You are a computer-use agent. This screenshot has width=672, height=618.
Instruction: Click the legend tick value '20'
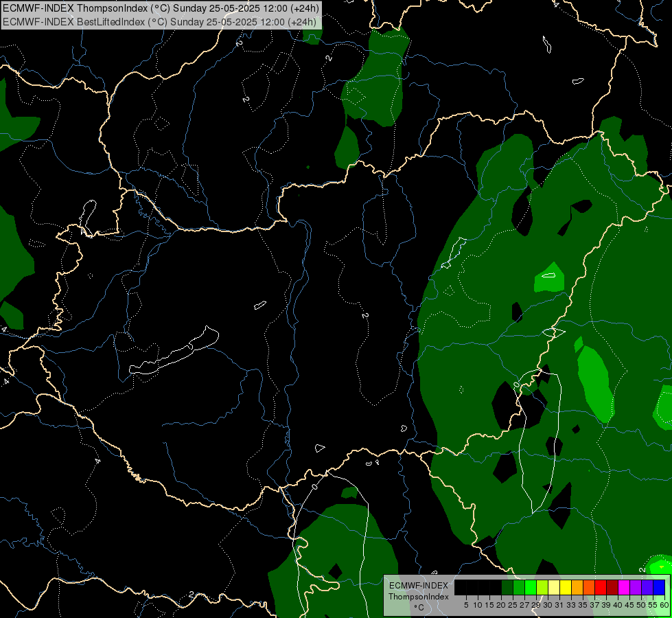pyautogui.click(x=501, y=605)
